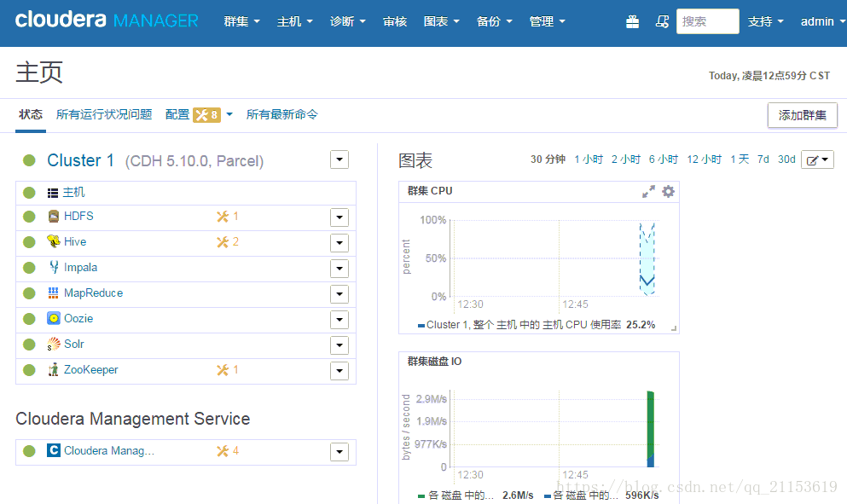Click the Impala service icon
The image size is (847, 504).
54,267
